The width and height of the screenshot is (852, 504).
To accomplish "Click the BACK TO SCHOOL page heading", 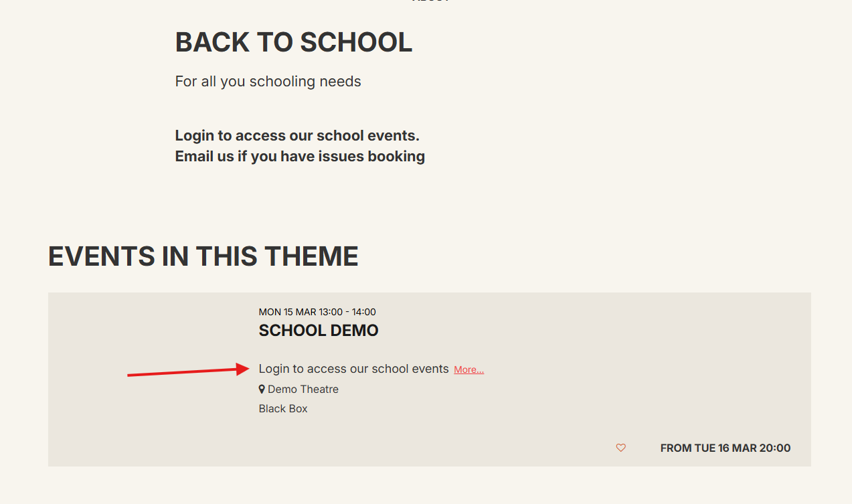I will tap(293, 41).
